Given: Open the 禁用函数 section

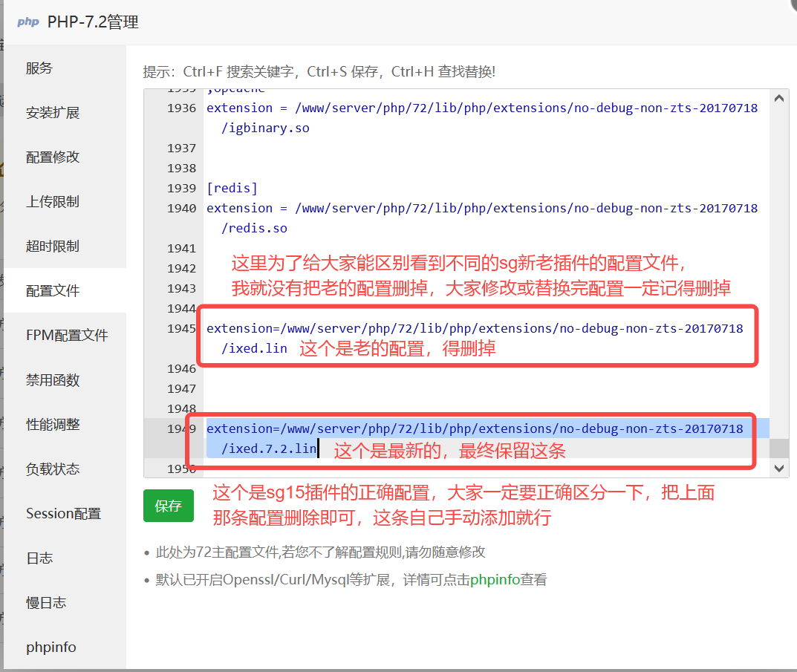Looking at the screenshot, I should [x=52, y=380].
